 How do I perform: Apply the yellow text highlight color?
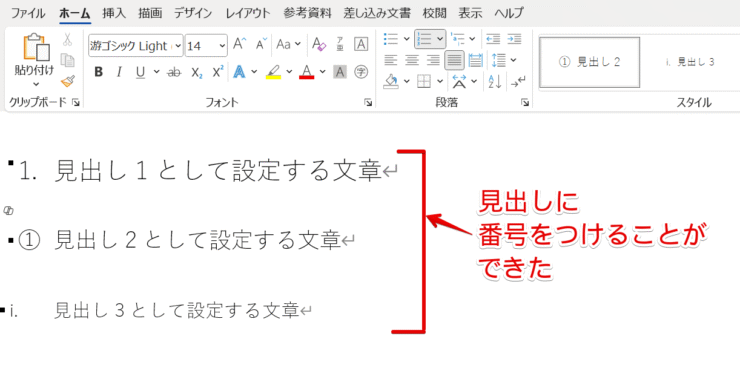point(273,72)
